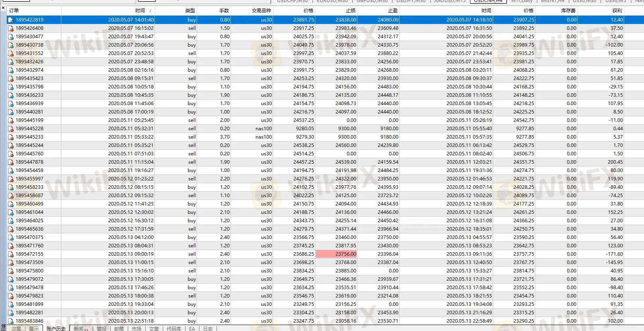
Task: Open the 代码库 (Code Base) tab
Action: click(174, 329)
